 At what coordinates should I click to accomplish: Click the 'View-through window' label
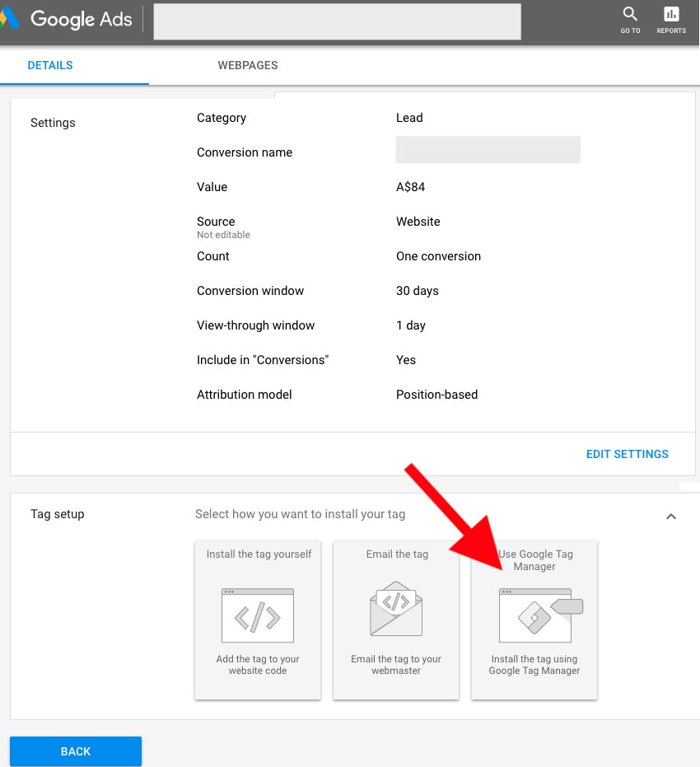pos(255,325)
